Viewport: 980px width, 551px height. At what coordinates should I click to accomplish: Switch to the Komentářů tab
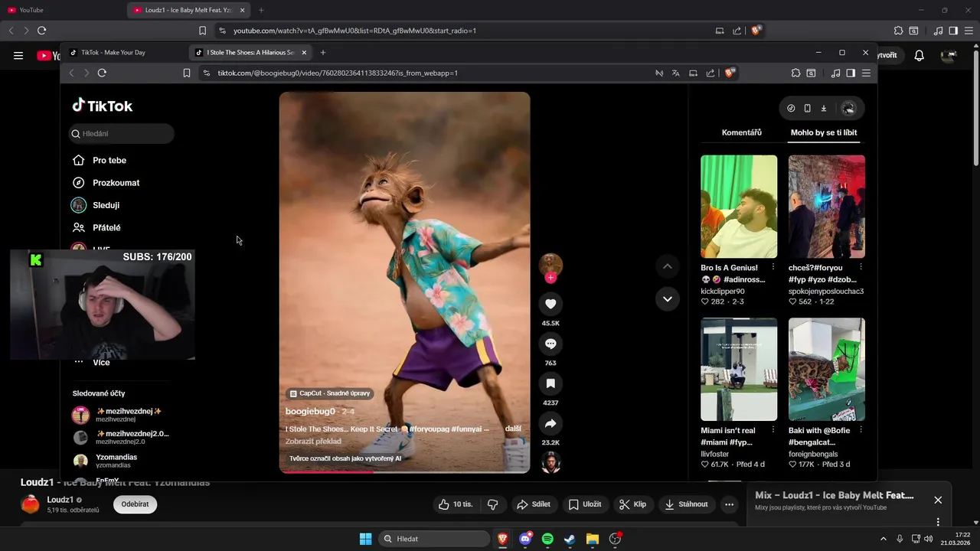(741, 132)
